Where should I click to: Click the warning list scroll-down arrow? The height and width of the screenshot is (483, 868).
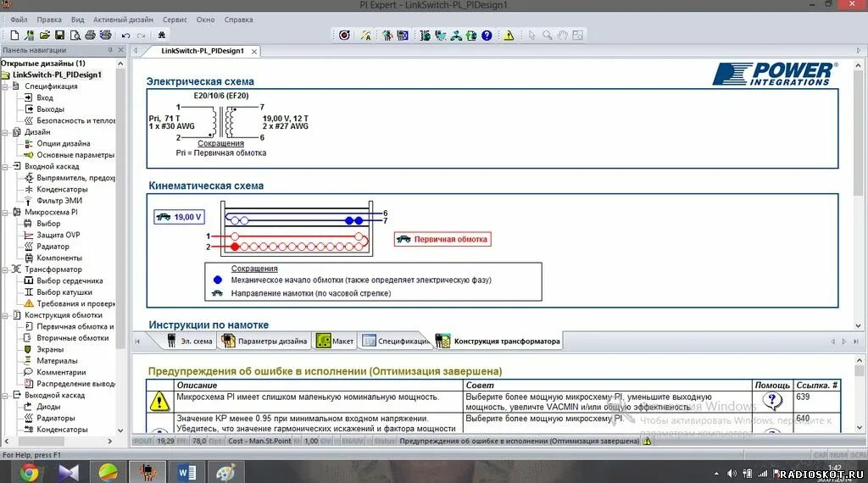[860, 427]
